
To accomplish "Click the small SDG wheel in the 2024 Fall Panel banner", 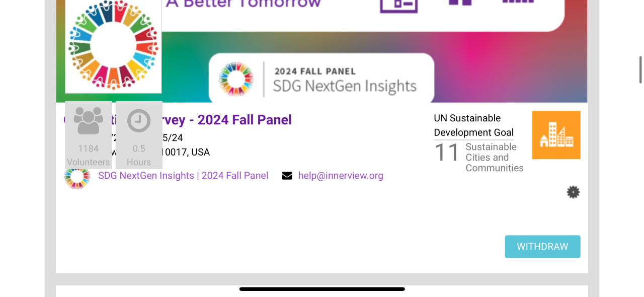I will [x=236, y=79].
